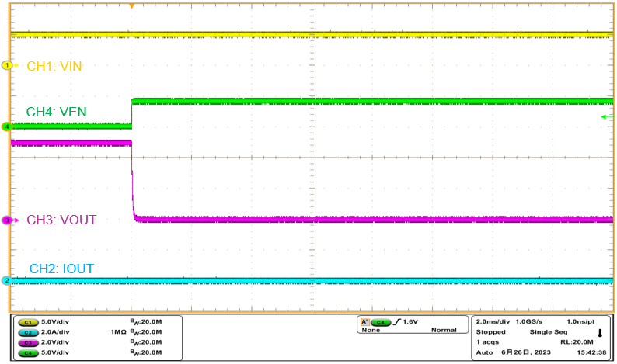The width and height of the screenshot is (617, 364).
Task: Click the None trigger coupling label
Action: click(371, 331)
